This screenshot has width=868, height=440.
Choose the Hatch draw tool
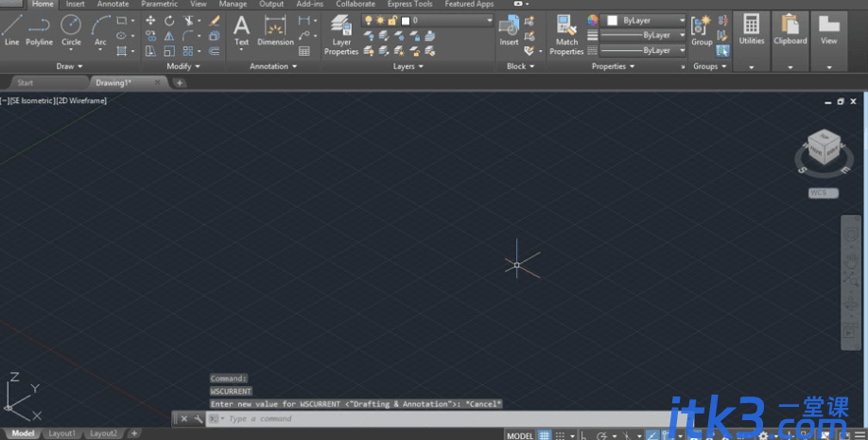(x=121, y=51)
